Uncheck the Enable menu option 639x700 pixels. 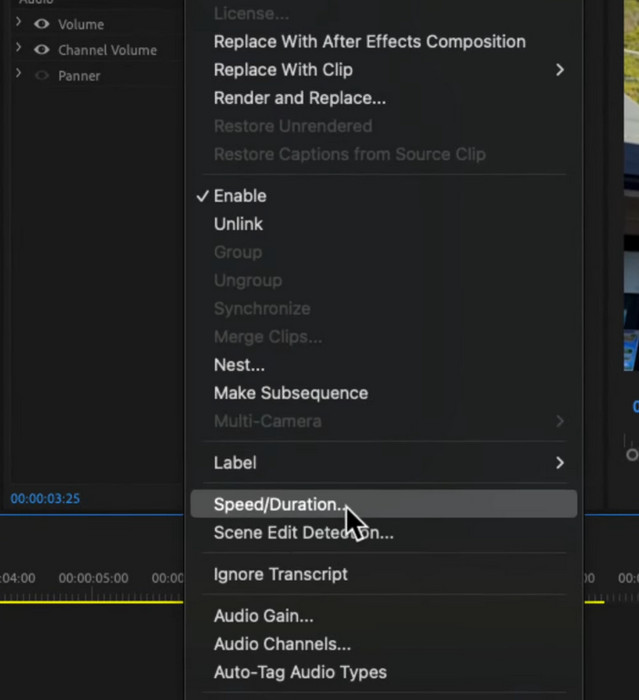pyautogui.click(x=240, y=196)
